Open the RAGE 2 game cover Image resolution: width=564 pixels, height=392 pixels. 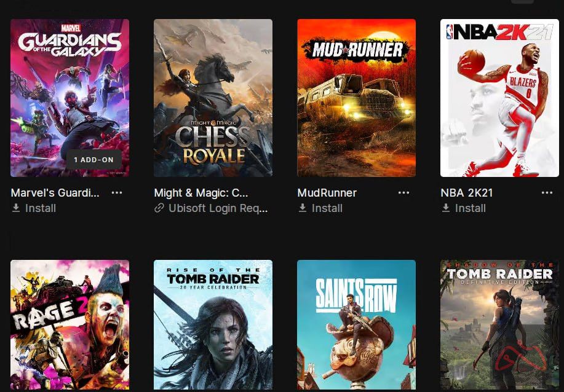pos(70,325)
